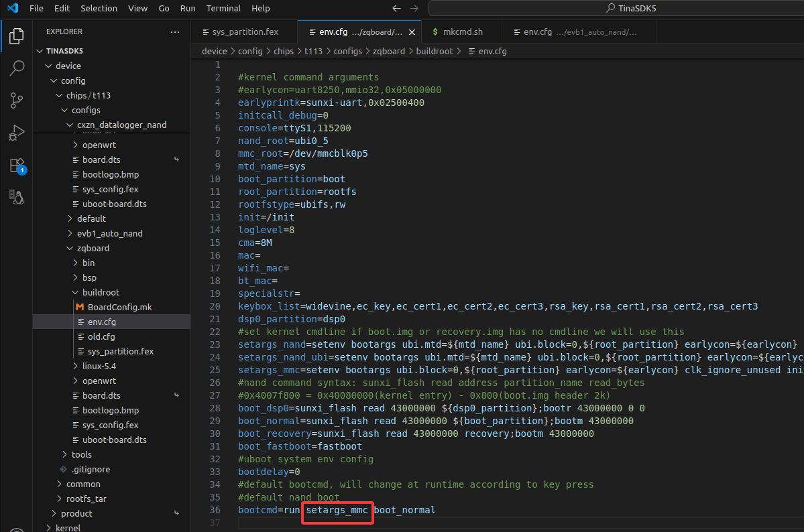Switch to the mkcmd.sh tab
Screen dimensions: 804x532
click(463, 31)
